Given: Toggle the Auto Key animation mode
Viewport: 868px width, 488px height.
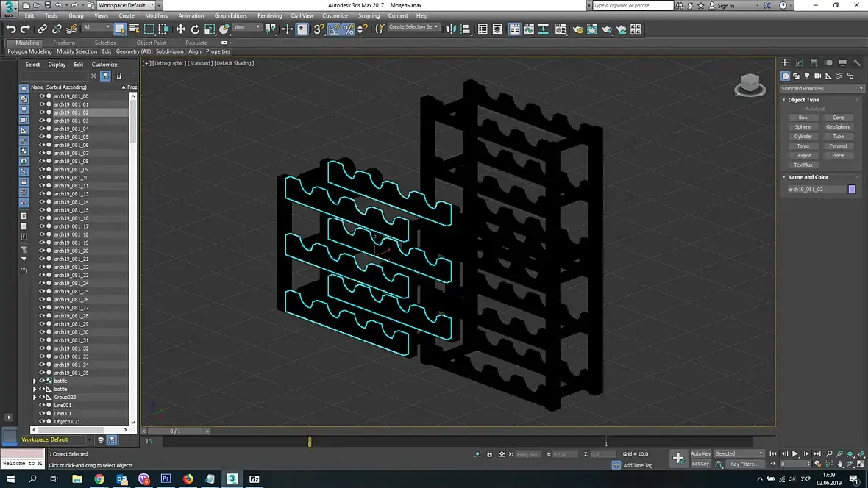Looking at the screenshot, I should tap(700, 453).
